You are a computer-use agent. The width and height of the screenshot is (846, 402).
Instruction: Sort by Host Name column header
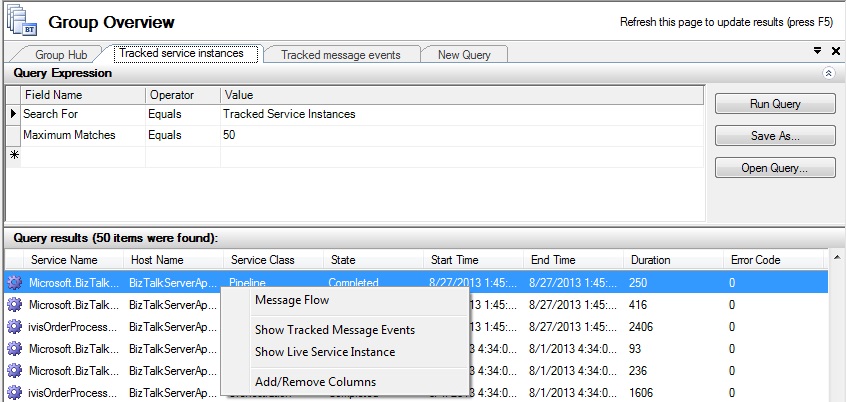click(x=174, y=260)
